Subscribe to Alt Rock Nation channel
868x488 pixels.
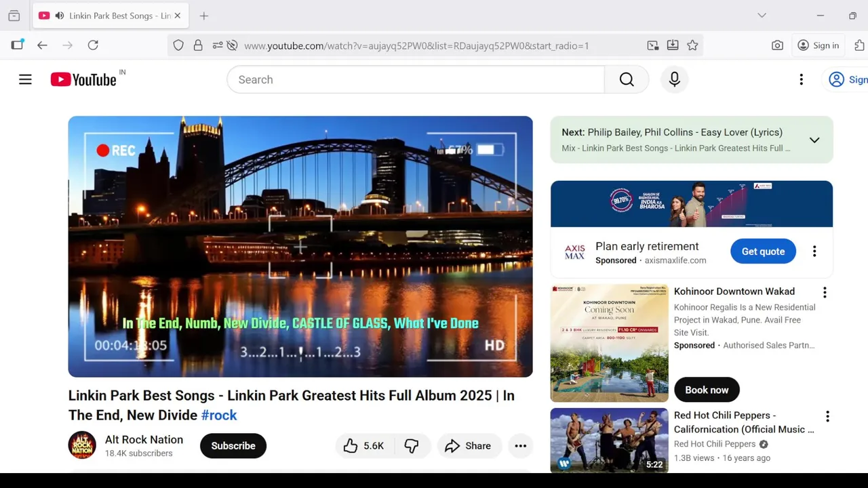coord(233,446)
